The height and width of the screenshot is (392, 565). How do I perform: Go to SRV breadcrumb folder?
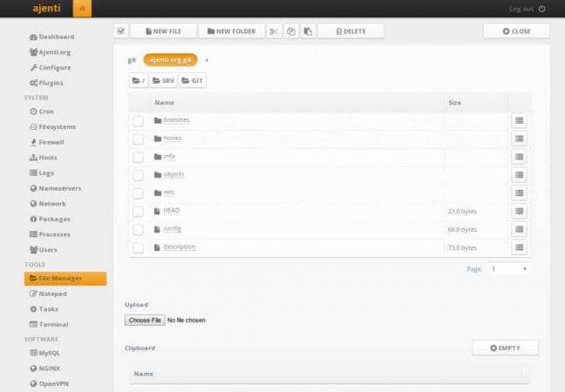tap(163, 81)
